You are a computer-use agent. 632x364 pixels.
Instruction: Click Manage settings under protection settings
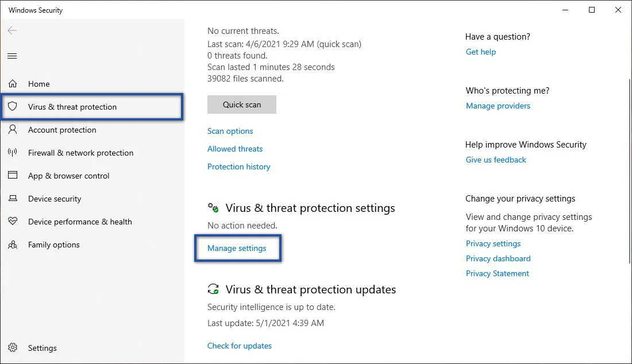pos(237,248)
